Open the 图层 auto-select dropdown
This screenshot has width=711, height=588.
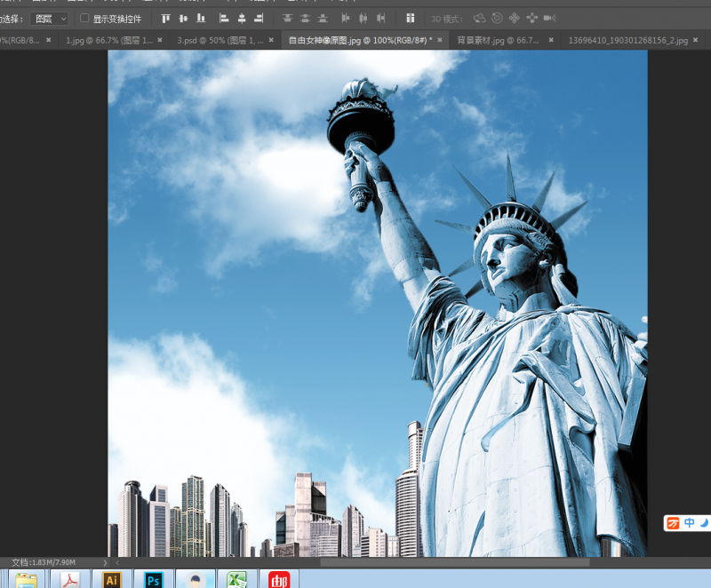pyautogui.click(x=50, y=18)
